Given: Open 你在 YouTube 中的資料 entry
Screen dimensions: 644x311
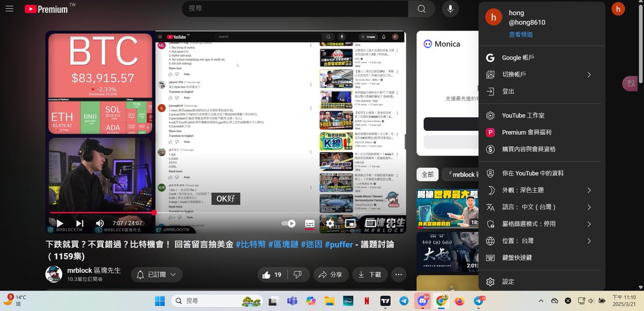Looking at the screenshot, I should (541, 173).
